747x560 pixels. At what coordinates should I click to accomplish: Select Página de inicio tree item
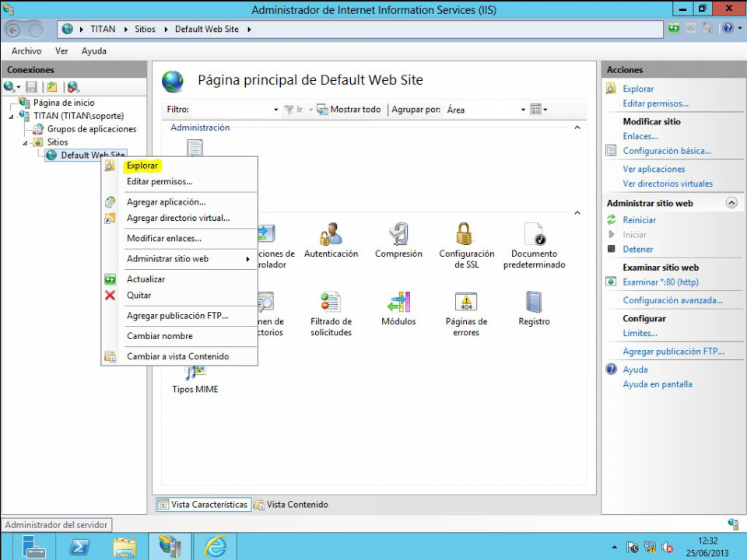[x=64, y=103]
